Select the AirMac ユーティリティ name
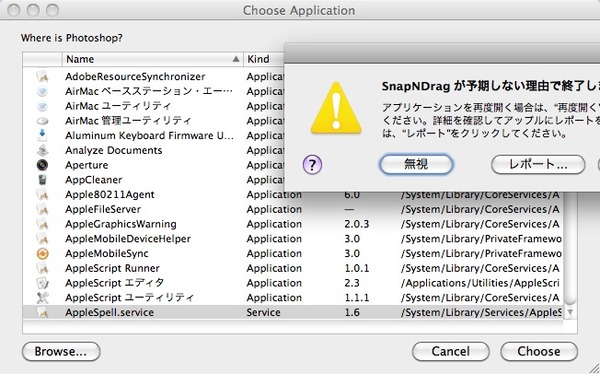The image size is (600, 374). click(x=118, y=106)
